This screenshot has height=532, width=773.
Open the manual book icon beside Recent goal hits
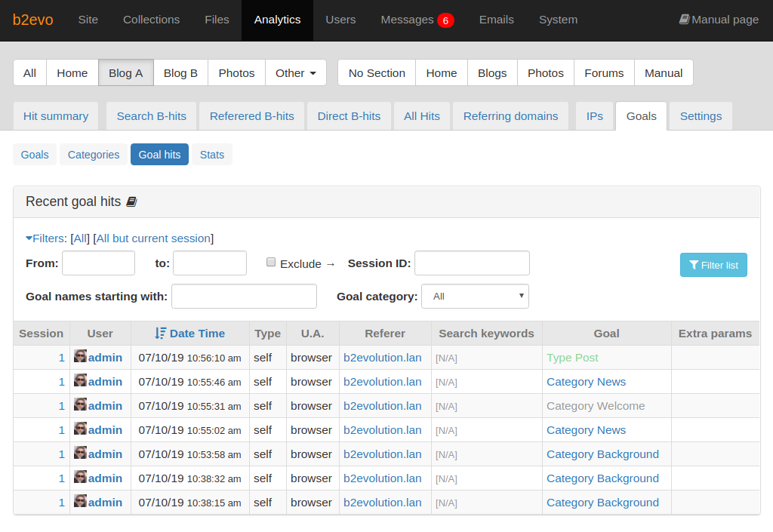pyautogui.click(x=131, y=202)
